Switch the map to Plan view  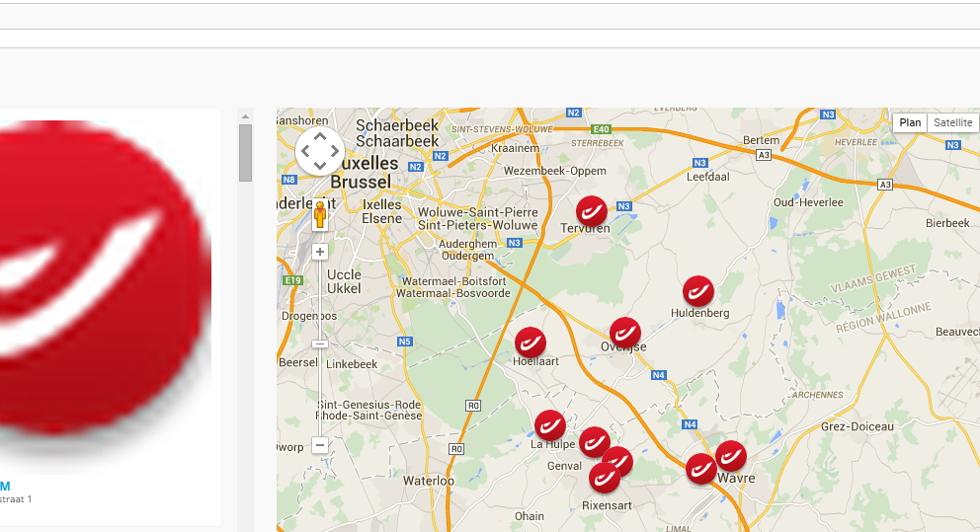point(910,122)
